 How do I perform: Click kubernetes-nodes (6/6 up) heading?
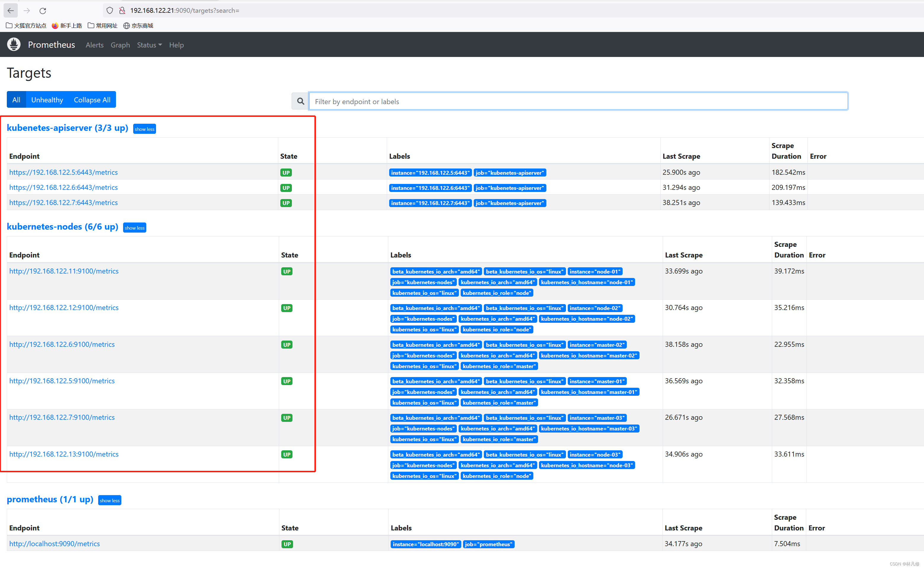63,227
